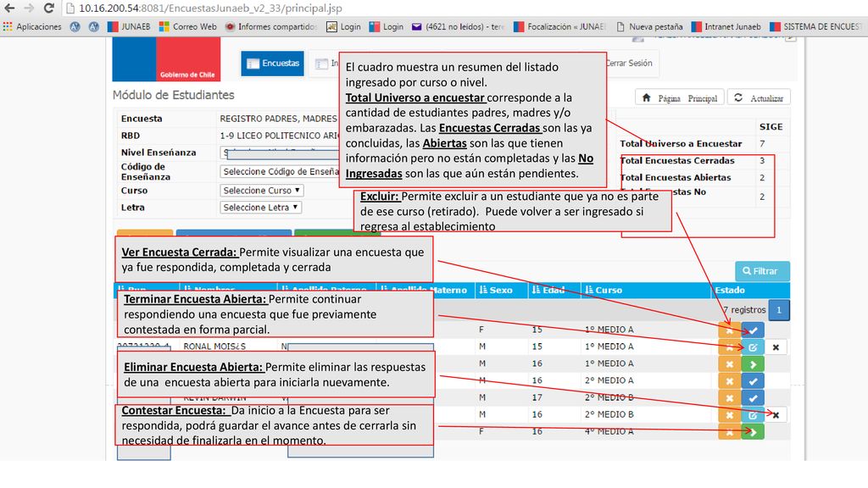The height and width of the screenshot is (488, 868).
Task: Click the Filtrar search button
Action: click(x=762, y=271)
